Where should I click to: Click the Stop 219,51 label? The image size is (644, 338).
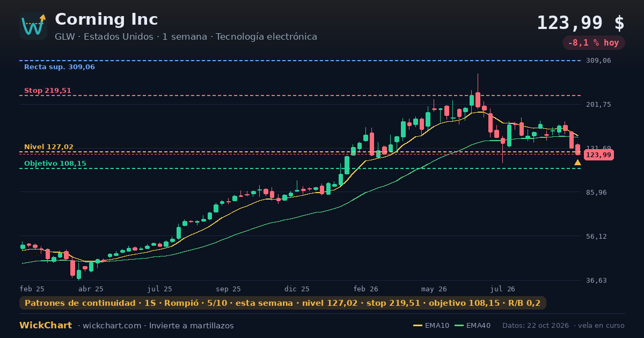48,91
